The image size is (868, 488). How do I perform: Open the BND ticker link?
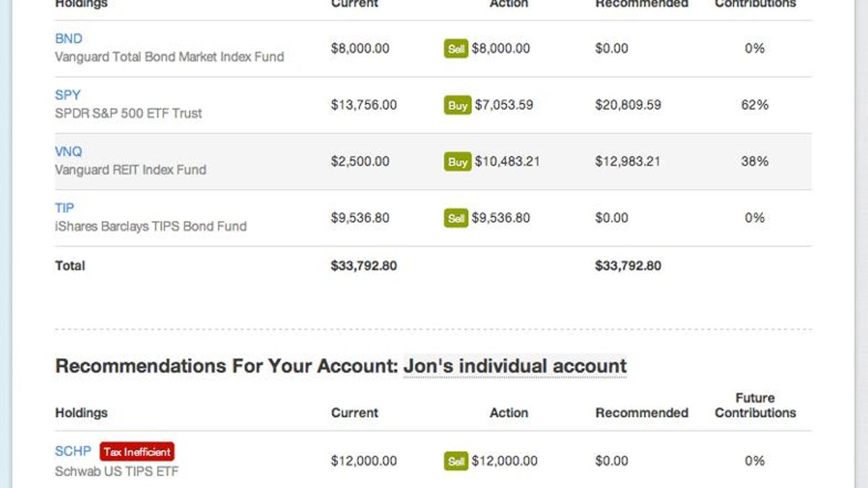pyautogui.click(x=69, y=38)
